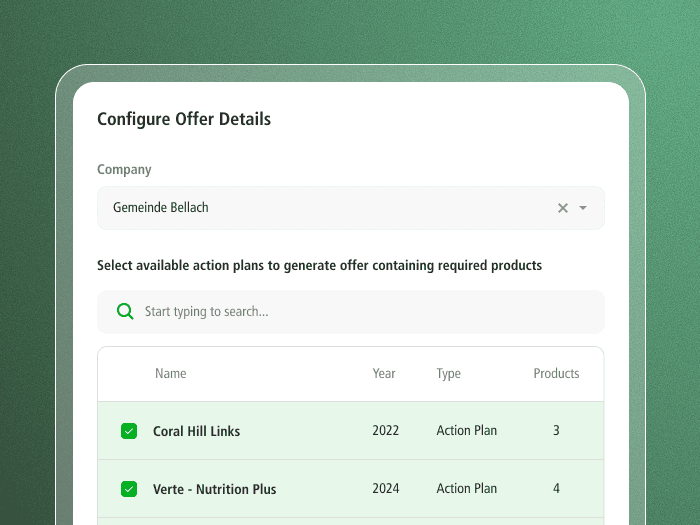The width and height of the screenshot is (700, 525).
Task: Click the 2024 year cell
Action: [385, 489]
